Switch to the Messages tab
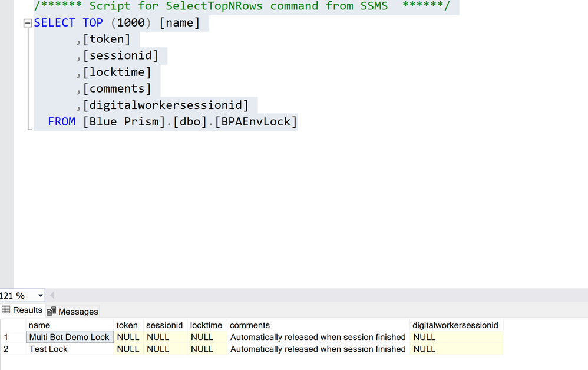The height and width of the screenshot is (370, 588). click(x=72, y=311)
